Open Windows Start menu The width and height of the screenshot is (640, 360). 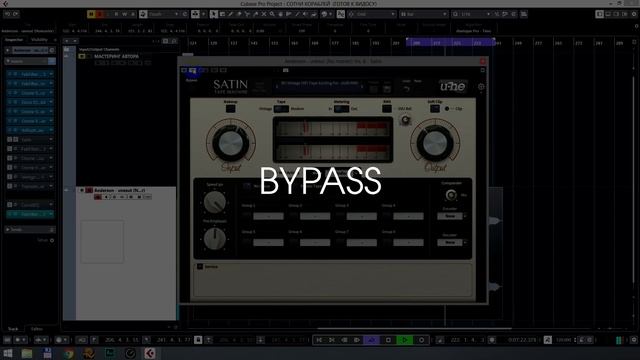[7, 353]
